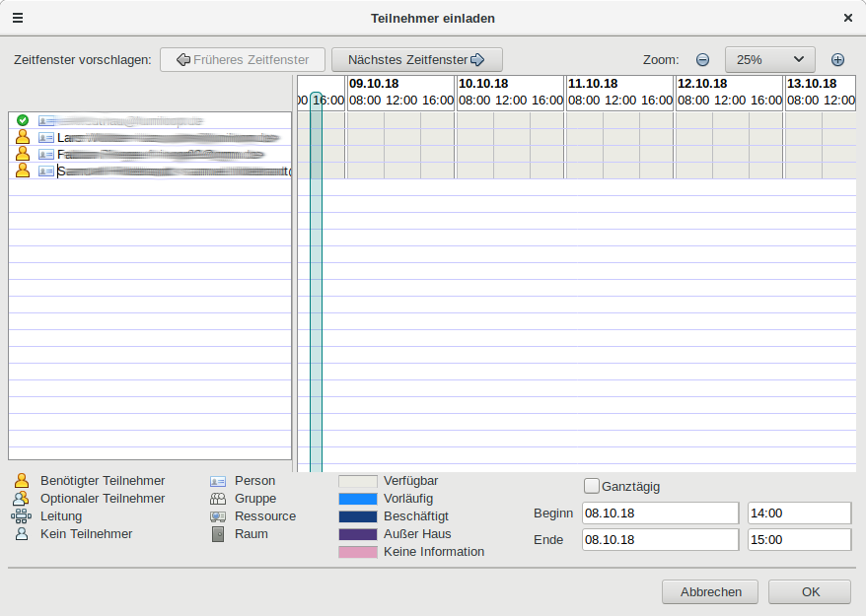Open the 25% zoom dropdown
The width and height of the screenshot is (866, 616).
pos(770,59)
